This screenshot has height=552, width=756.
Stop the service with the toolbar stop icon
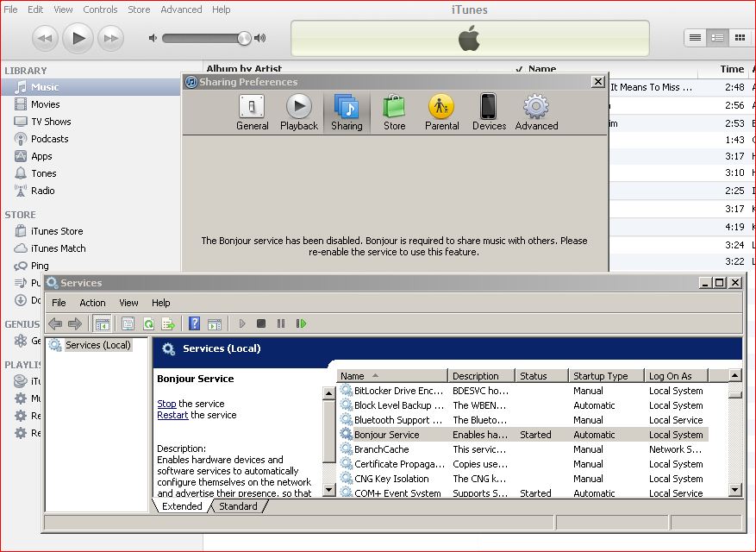pos(261,323)
